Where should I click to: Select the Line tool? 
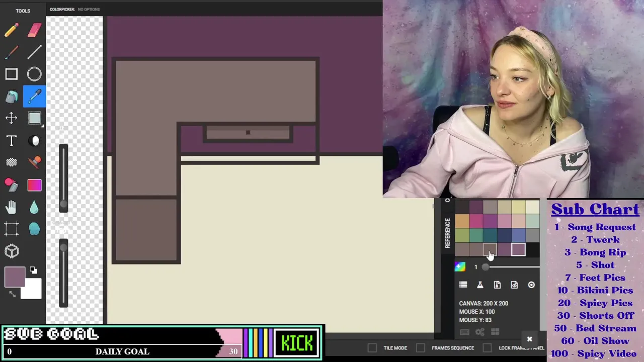click(x=34, y=52)
